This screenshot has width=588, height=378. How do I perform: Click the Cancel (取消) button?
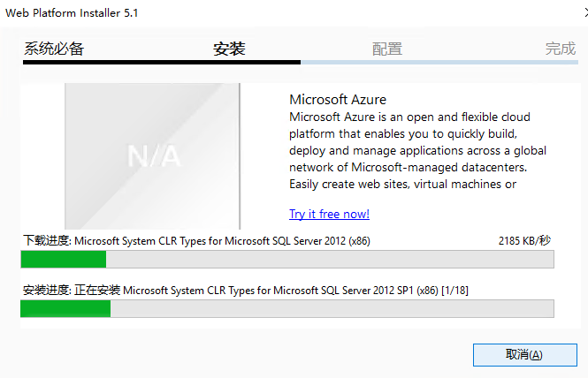pyautogui.click(x=524, y=354)
